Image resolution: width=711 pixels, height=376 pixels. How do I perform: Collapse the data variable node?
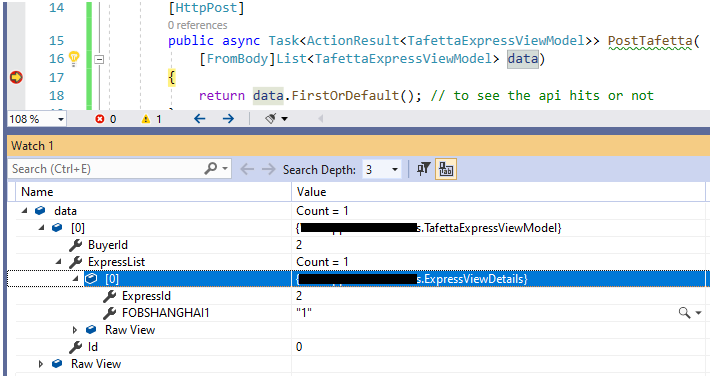tap(24, 211)
